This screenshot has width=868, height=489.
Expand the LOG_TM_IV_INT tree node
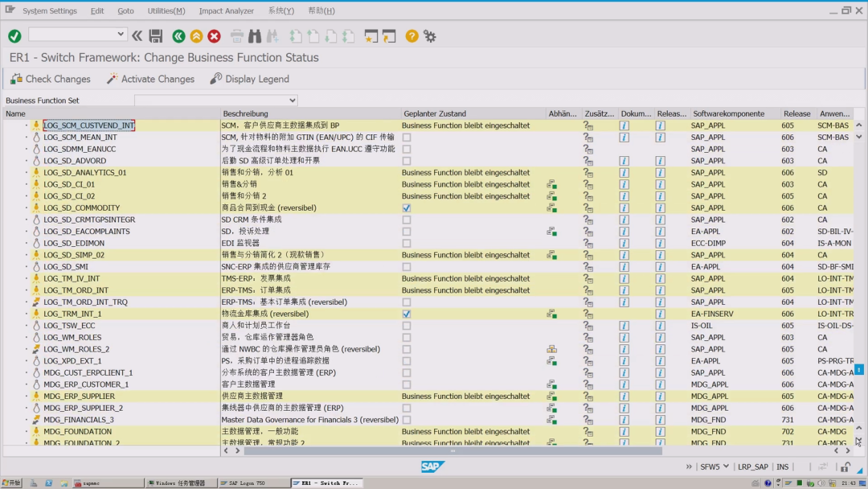coord(26,278)
